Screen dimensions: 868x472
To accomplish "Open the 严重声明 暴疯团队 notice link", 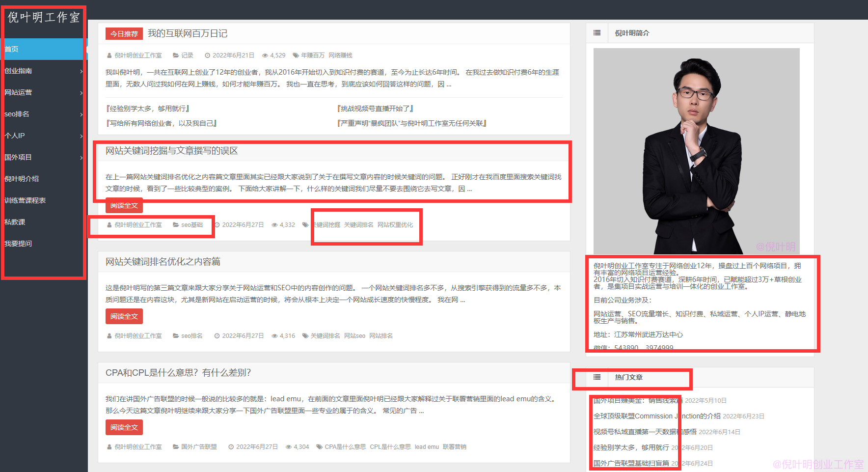I will click(x=412, y=123).
